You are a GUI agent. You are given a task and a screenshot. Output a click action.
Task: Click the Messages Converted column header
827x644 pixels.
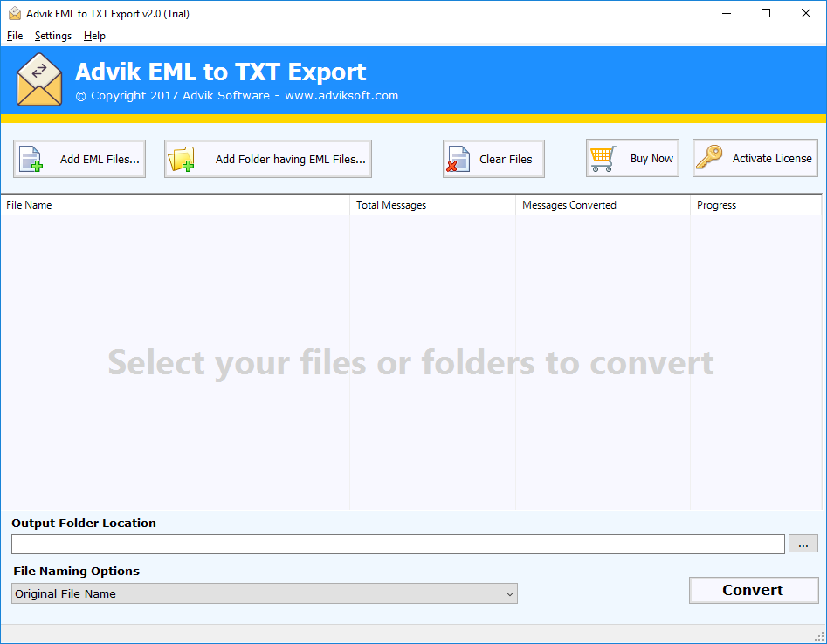click(x=603, y=205)
